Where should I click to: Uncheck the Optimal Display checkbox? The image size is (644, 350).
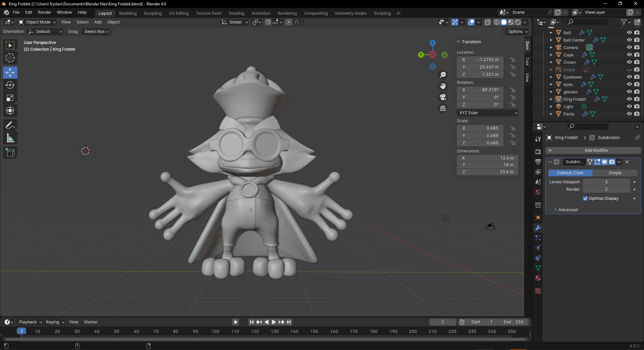(585, 199)
